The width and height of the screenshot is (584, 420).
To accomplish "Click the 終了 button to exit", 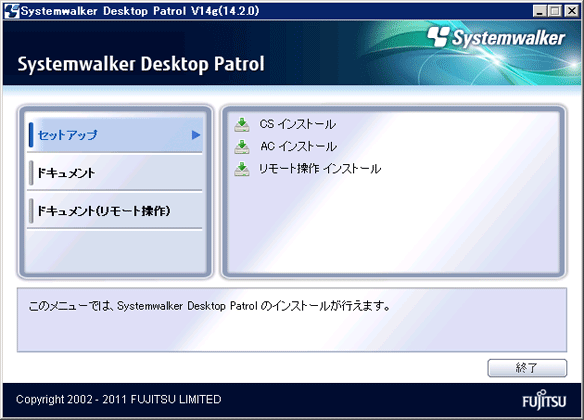I will (527, 368).
